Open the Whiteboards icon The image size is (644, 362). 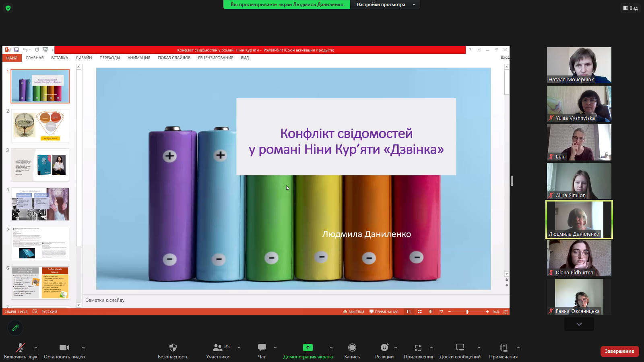[x=460, y=348]
